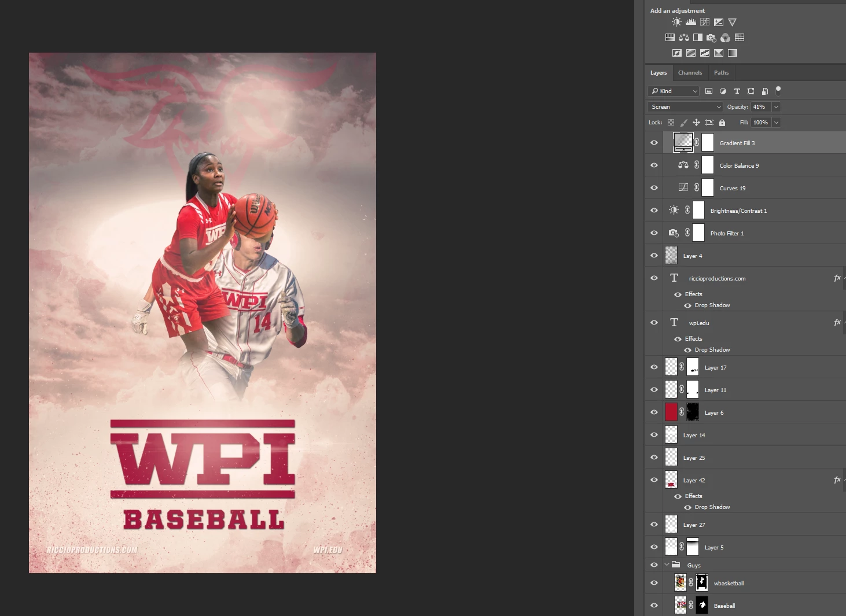Screen dimensions: 846x616
Task: Open the Fill slider dropdown arrow
Action: (x=777, y=123)
